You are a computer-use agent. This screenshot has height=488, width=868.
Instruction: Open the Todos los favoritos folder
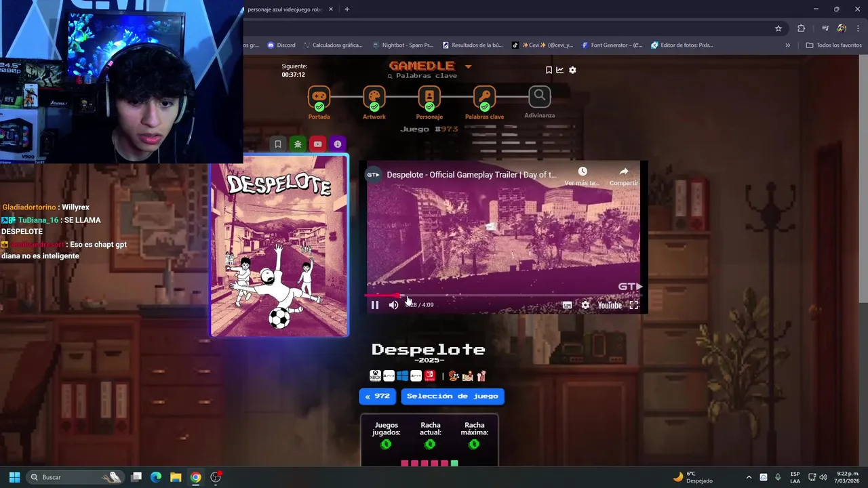(833, 45)
